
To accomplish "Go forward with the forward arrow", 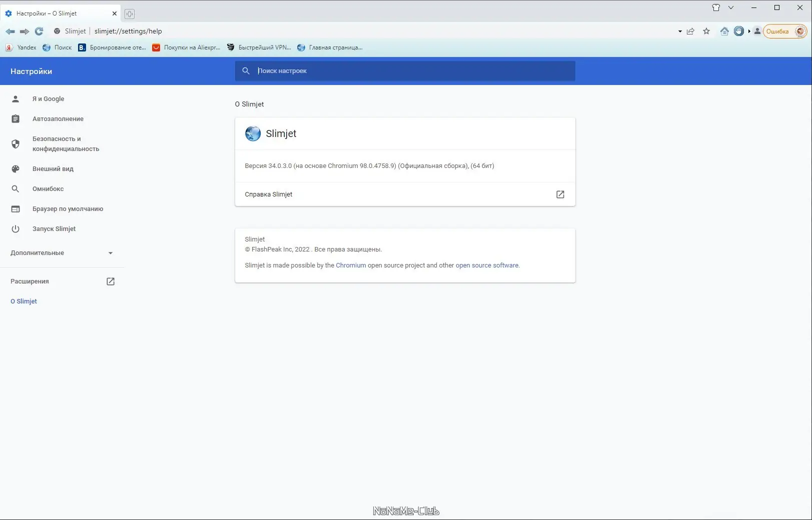I will pos(25,31).
